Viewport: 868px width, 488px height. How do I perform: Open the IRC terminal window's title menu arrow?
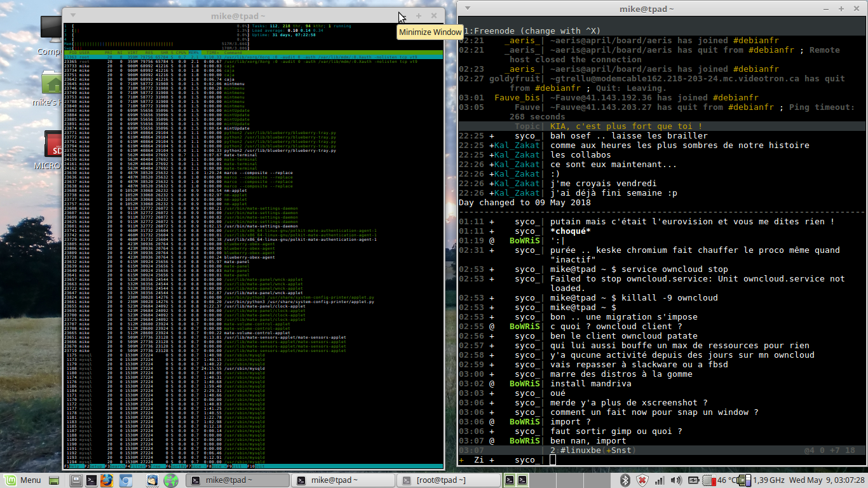pos(467,9)
